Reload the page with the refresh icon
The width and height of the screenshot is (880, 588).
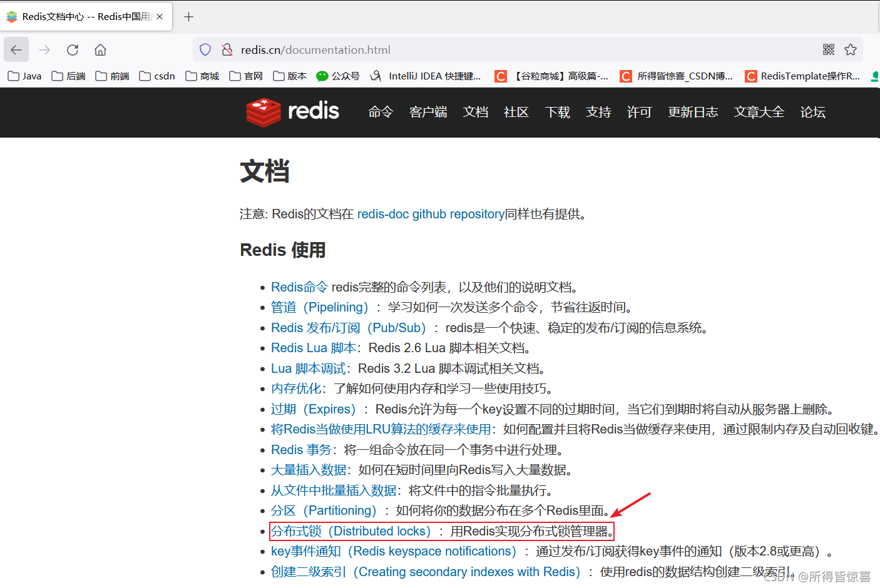73,49
